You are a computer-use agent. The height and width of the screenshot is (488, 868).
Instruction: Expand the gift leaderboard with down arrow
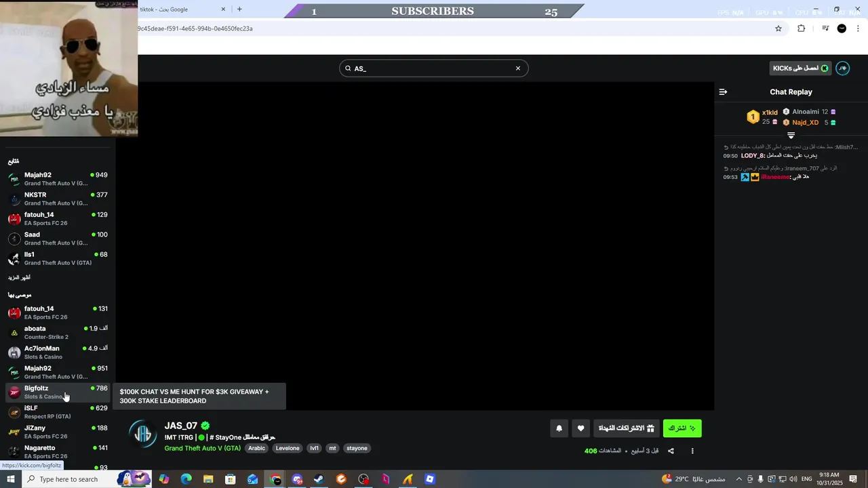click(791, 136)
